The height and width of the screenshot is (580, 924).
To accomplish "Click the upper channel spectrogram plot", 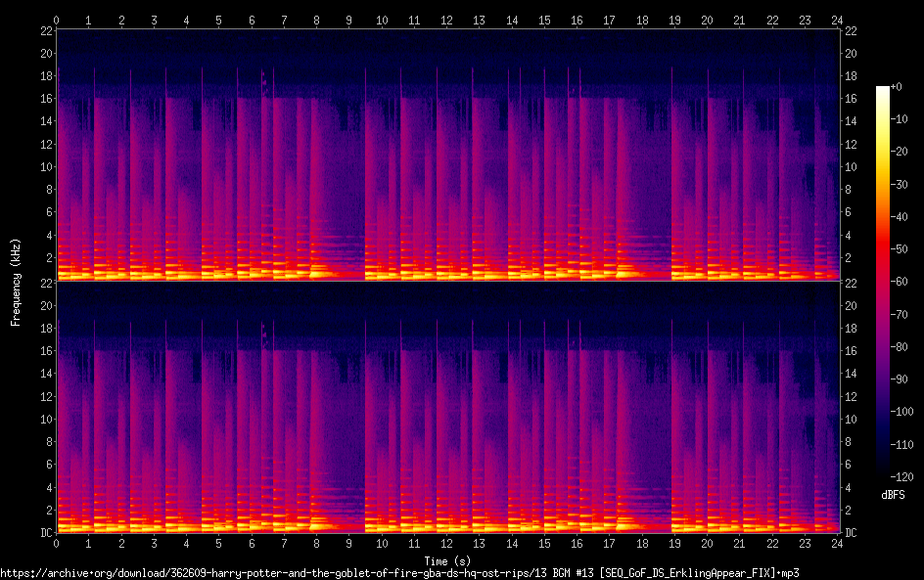I will click(x=448, y=155).
